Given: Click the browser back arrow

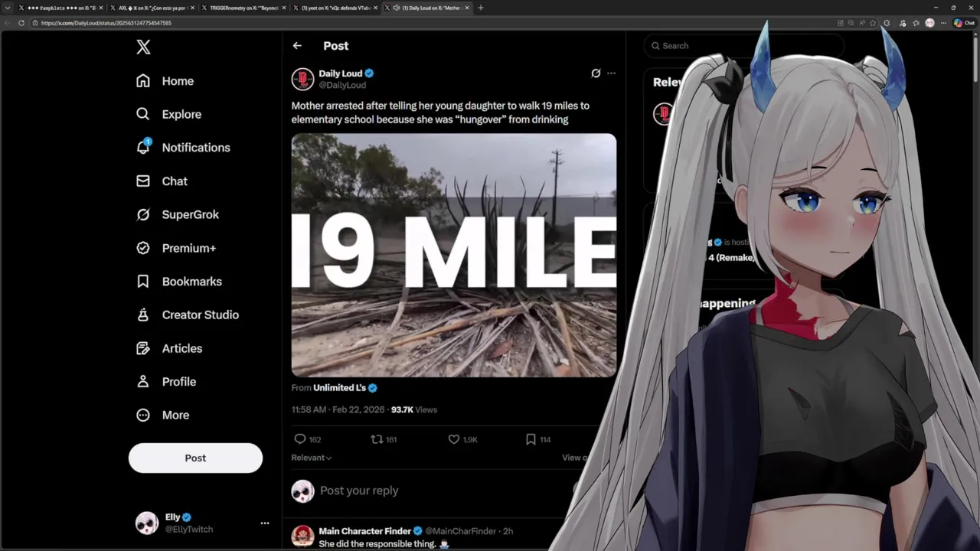Looking at the screenshot, I should [6, 23].
